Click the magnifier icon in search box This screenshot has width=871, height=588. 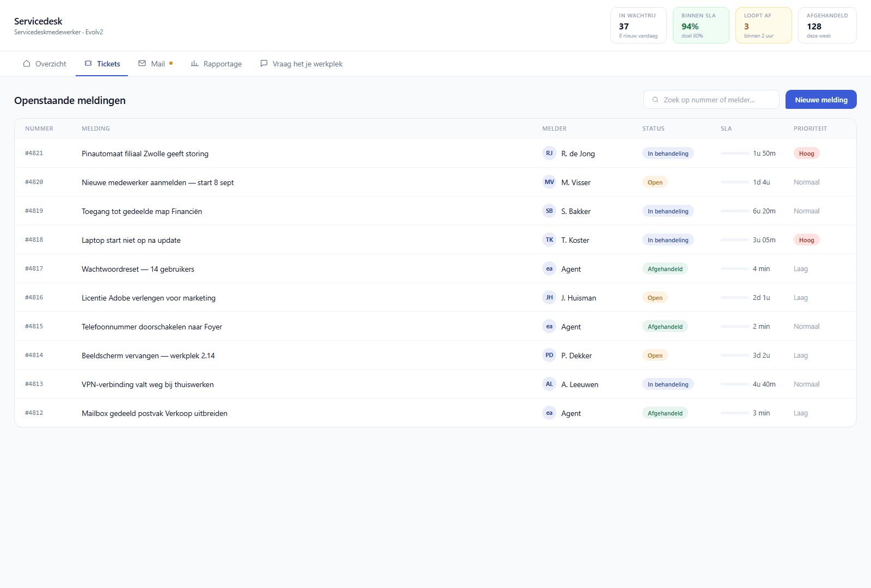click(655, 100)
